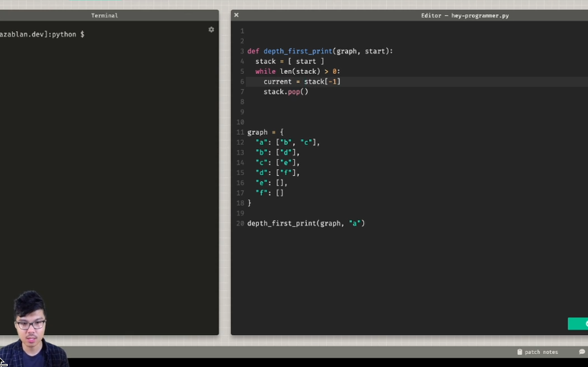Click the chat bubble icon in status bar

point(582,352)
